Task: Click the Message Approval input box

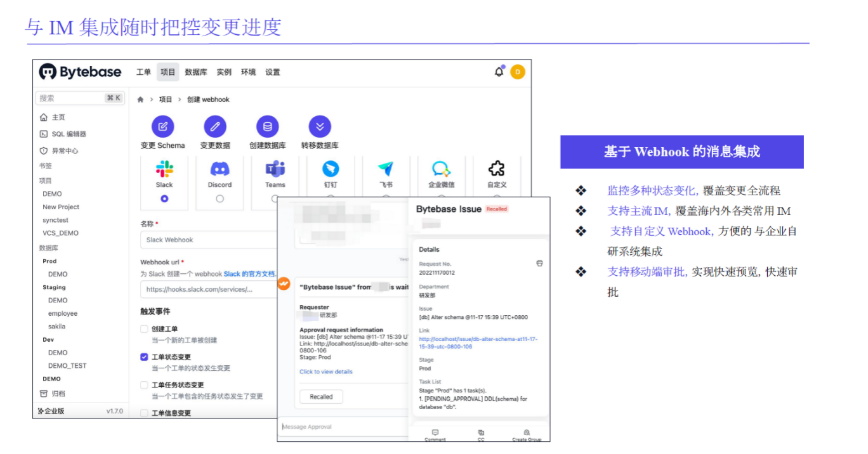Action: [x=343, y=427]
